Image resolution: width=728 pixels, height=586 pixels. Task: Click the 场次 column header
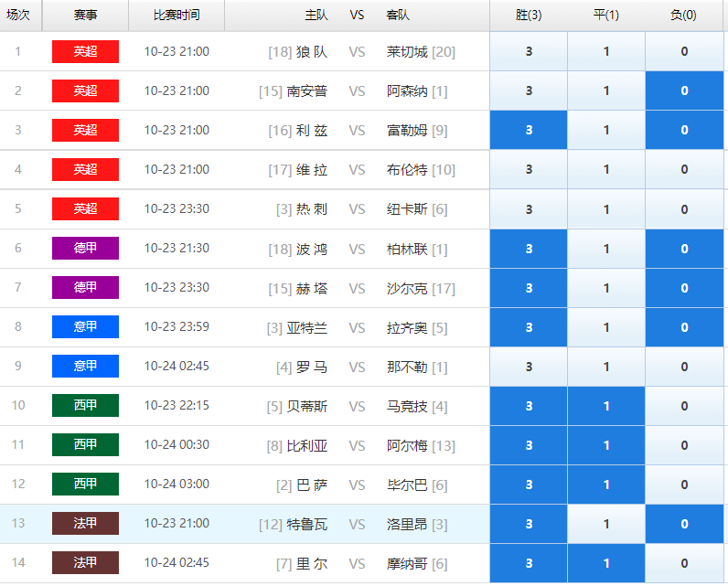[x=18, y=16]
